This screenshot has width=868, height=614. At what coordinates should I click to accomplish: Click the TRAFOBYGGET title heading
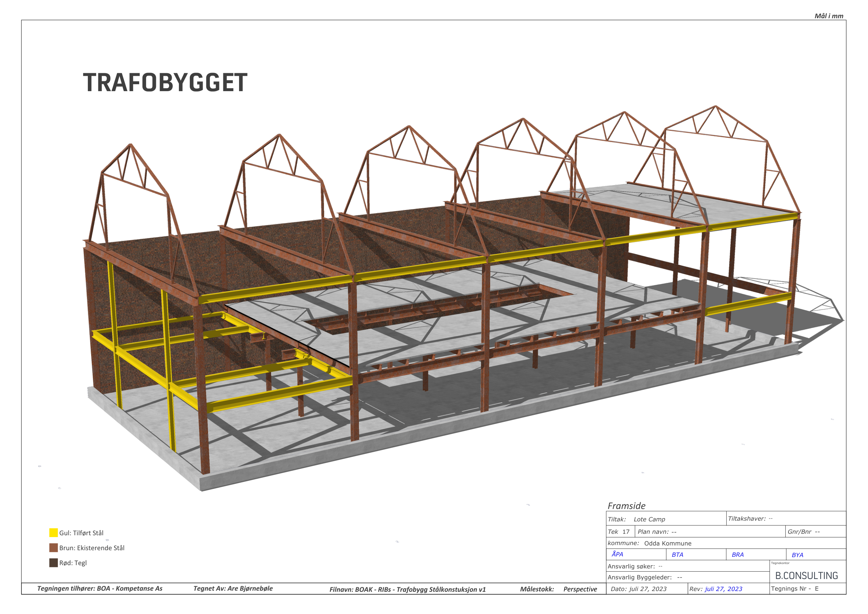[165, 83]
